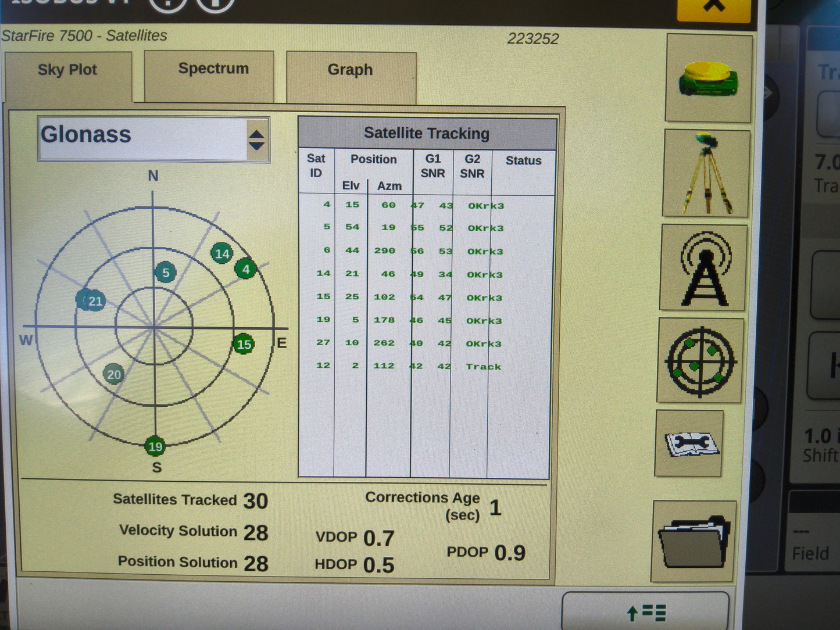Select satellite 19 on sky plot

click(155, 446)
